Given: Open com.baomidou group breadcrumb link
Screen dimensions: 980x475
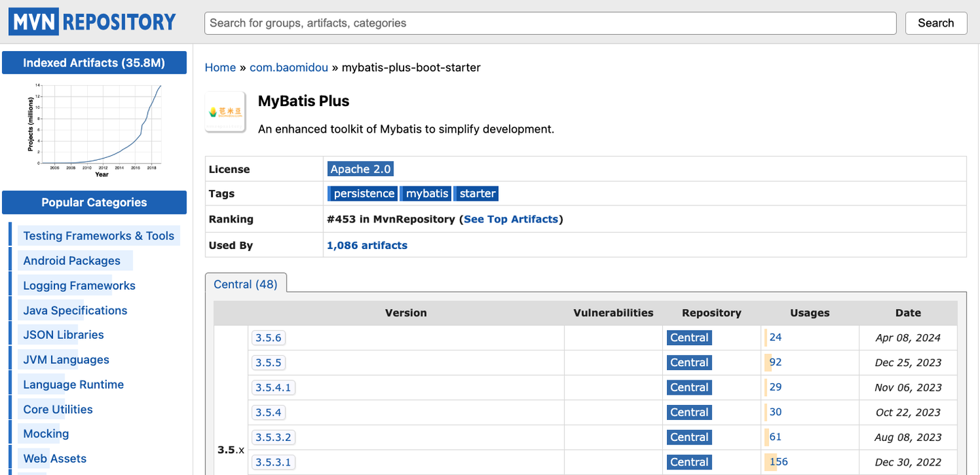Looking at the screenshot, I should pos(289,67).
